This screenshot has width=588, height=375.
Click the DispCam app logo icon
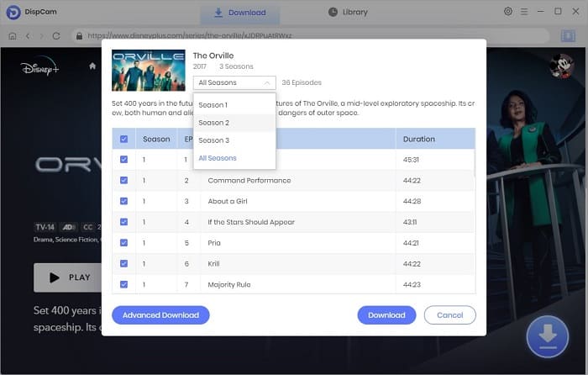click(13, 12)
